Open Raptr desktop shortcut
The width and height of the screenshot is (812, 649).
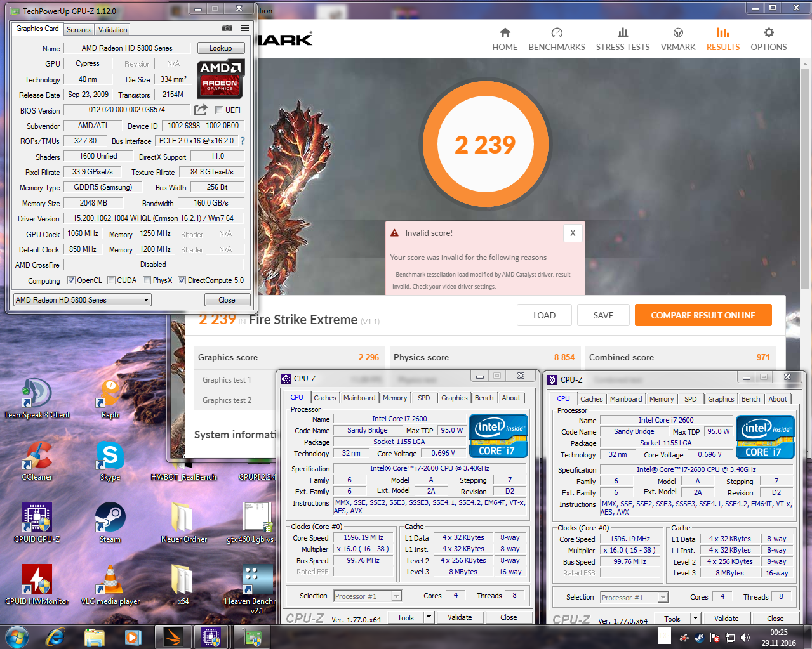(110, 398)
